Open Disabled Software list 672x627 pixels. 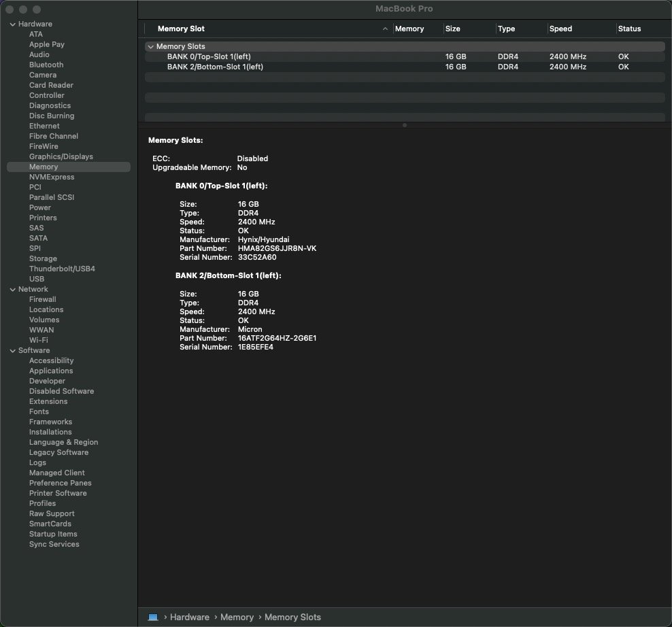point(61,391)
